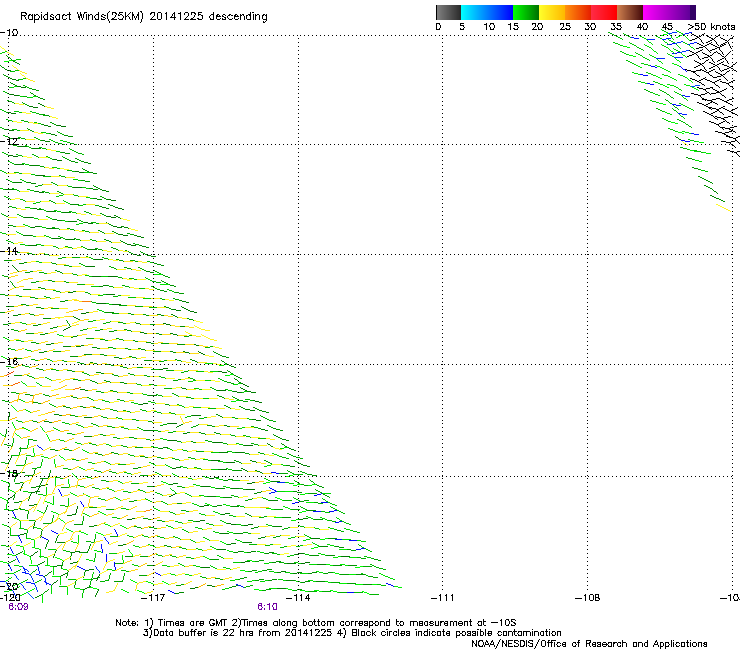Click the note 'Times are GMT' line

tap(316, 623)
